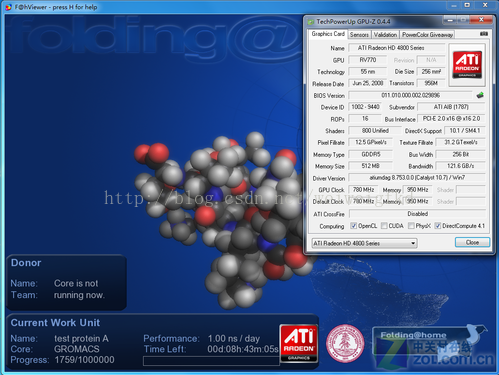Click the ATI Radeon logo in GPU-Z
This screenshot has height=375, width=499.
point(467,65)
